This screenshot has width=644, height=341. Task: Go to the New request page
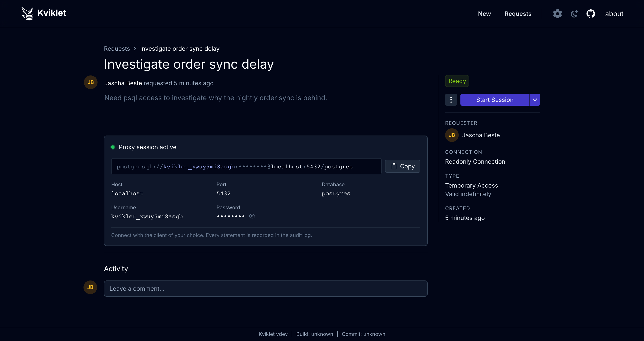click(484, 13)
